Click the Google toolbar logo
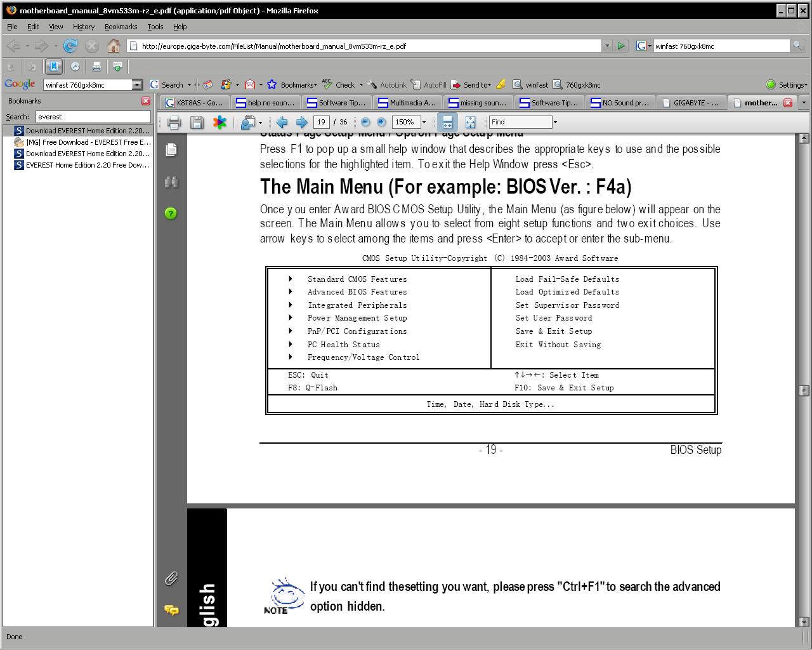Screen dimensions: 812x650 20,84
